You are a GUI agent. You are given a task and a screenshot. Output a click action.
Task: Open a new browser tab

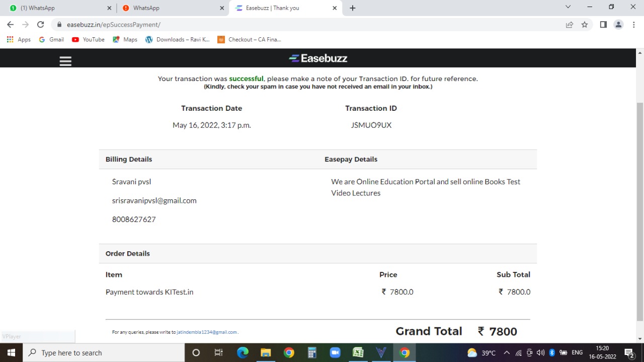tap(353, 8)
